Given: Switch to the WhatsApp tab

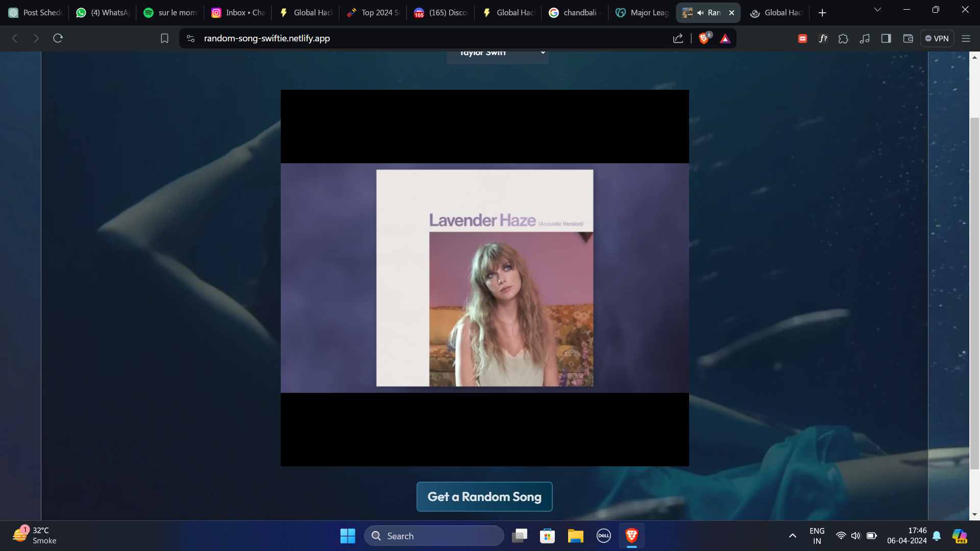Looking at the screenshot, I should [x=104, y=13].
